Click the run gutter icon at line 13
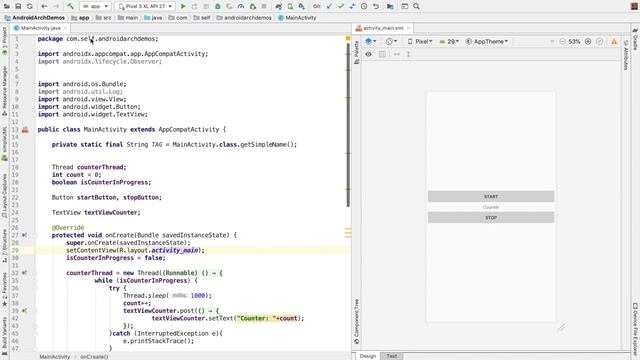The image size is (640, 360). click(x=25, y=130)
